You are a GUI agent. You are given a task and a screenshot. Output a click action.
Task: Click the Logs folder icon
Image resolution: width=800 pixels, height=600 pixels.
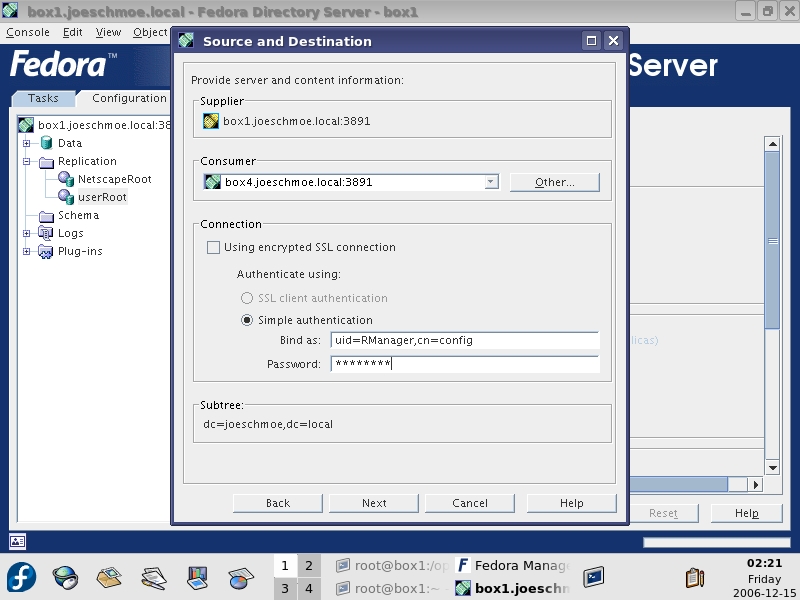tap(46, 233)
